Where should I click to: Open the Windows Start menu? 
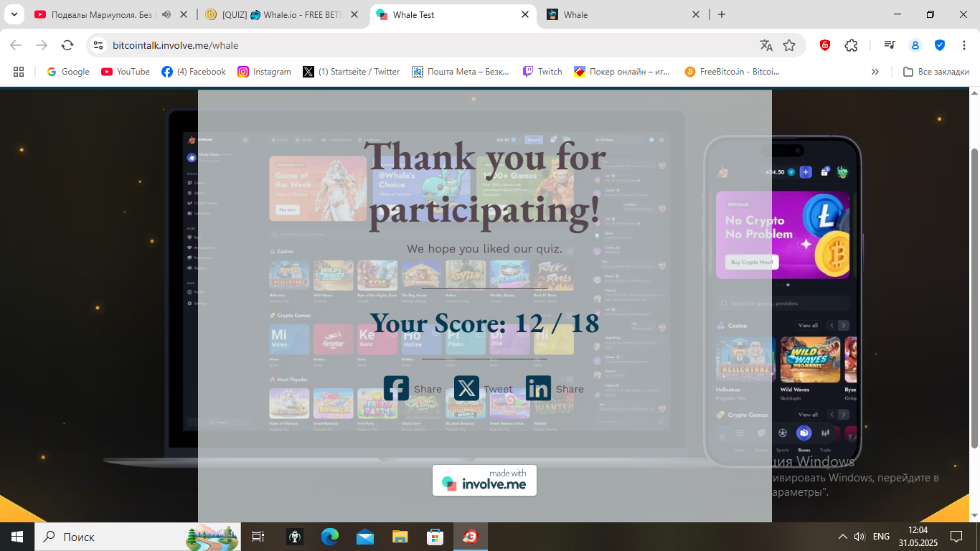point(17,537)
